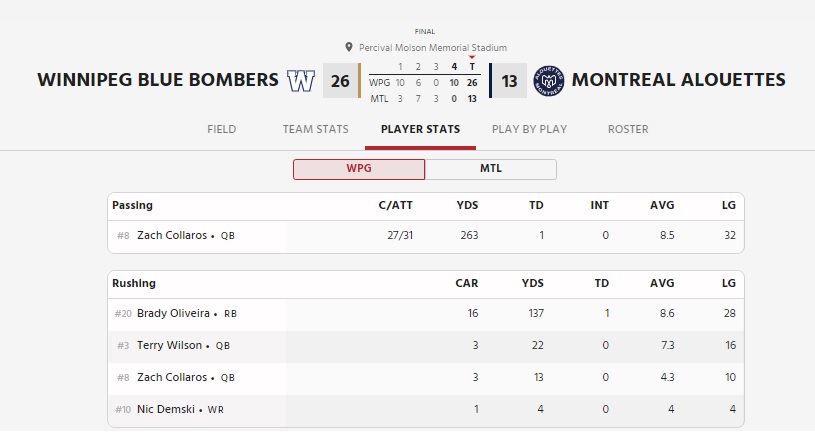
Task: Select the WPG team toggle
Action: (359, 169)
